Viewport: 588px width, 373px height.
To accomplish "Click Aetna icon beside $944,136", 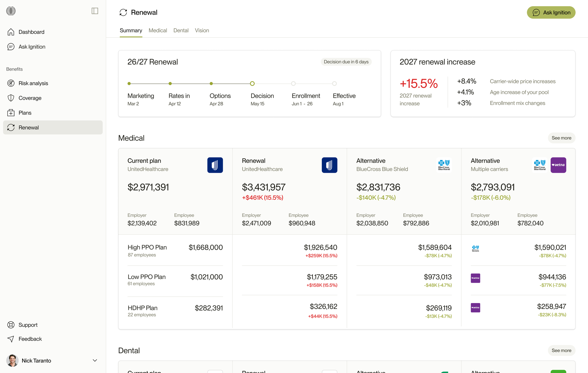I will tap(475, 278).
